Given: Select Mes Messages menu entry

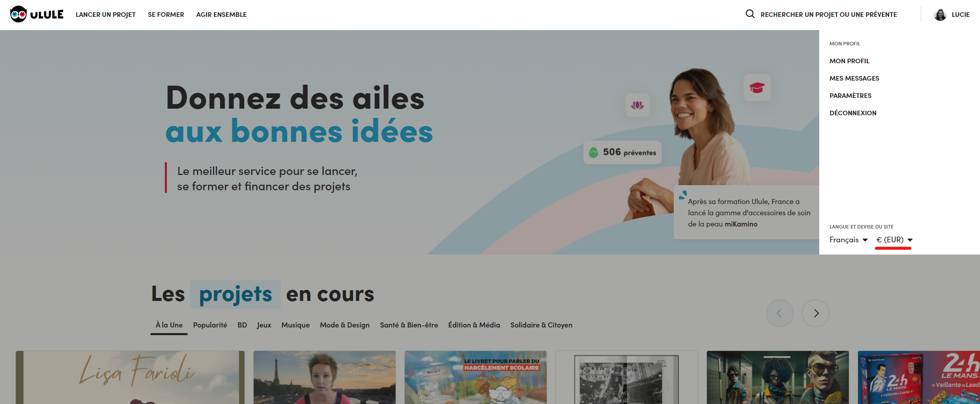Looking at the screenshot, I should click(x=854, y=78).
